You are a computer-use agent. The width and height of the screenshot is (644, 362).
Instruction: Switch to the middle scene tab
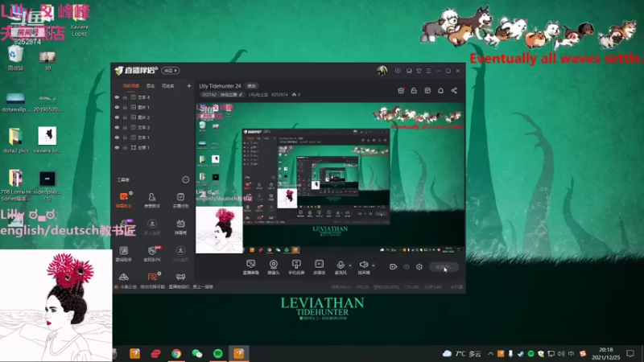coord(151,86)
